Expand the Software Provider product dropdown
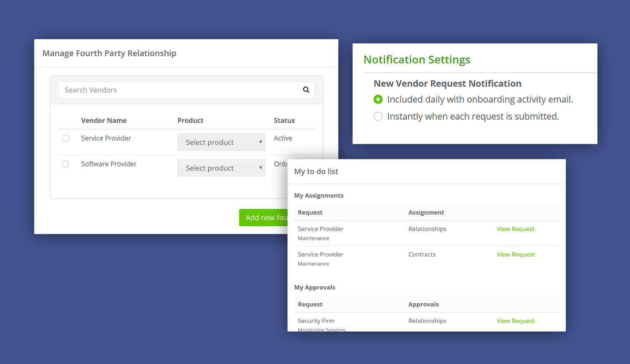The width and height of the screenshot is (630, 364). click(221, 168)
